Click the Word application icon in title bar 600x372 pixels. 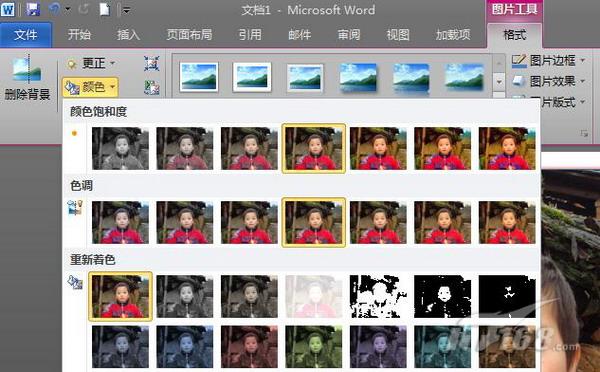point(7,9)
